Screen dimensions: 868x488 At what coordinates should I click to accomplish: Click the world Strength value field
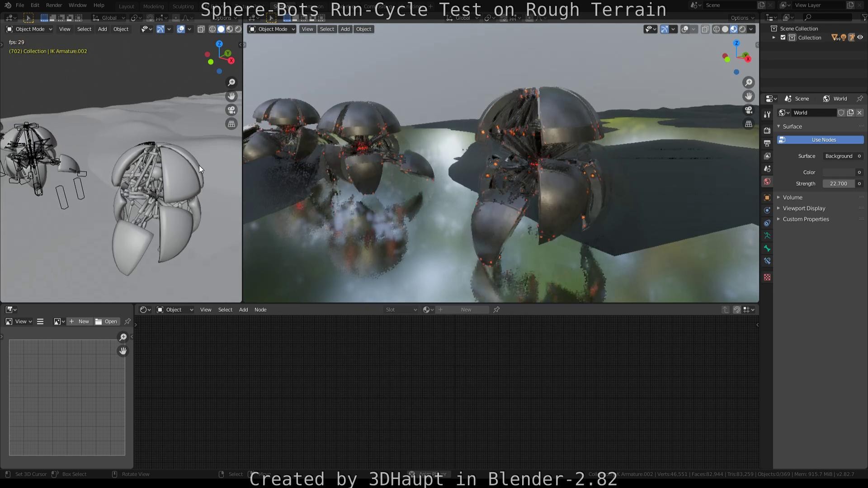pos(839,184)
